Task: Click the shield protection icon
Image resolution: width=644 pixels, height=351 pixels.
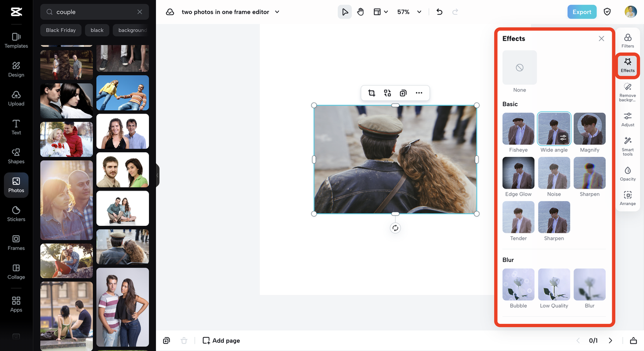Action: point(607,12)
